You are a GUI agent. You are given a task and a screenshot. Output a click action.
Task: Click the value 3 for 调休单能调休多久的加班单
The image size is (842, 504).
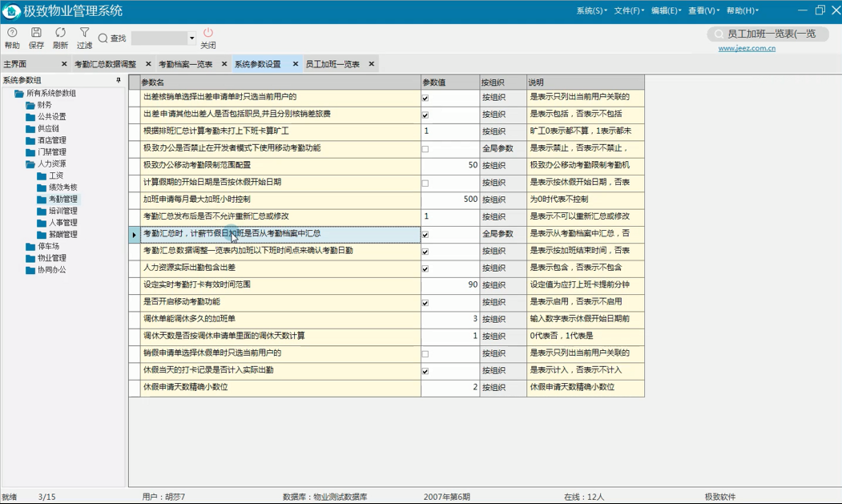coord(450,319)
